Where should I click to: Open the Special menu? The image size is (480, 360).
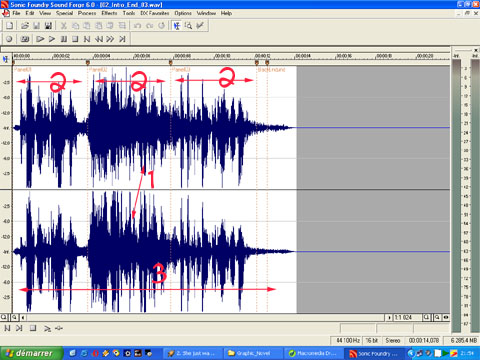point(64,13)
